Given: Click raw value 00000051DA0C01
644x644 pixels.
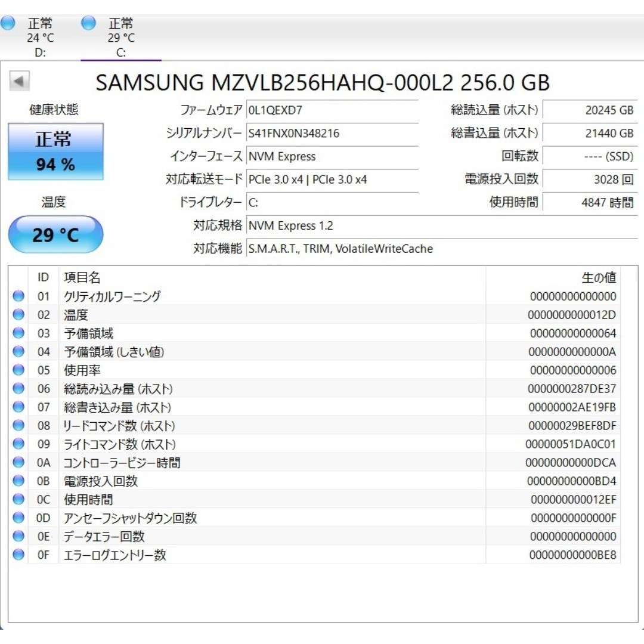Looking at the screenshot, I should (571, 444).
